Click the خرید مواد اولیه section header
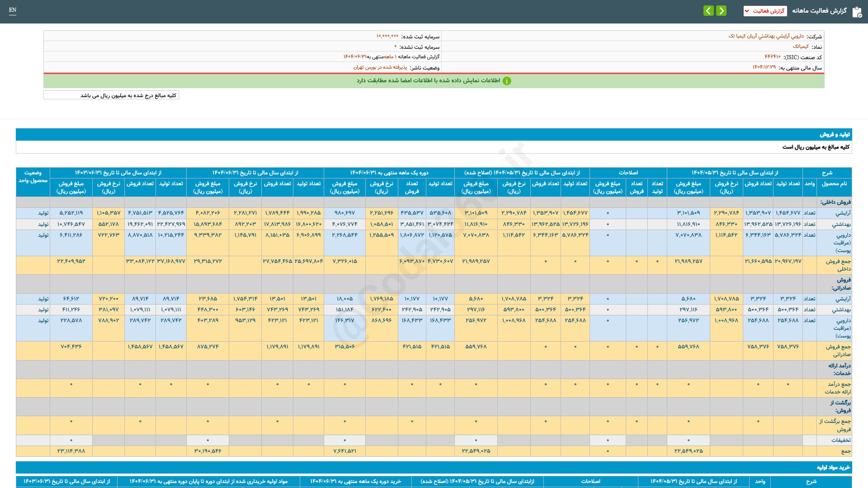The width and height of the screenshot is (868, 488). 833,468
